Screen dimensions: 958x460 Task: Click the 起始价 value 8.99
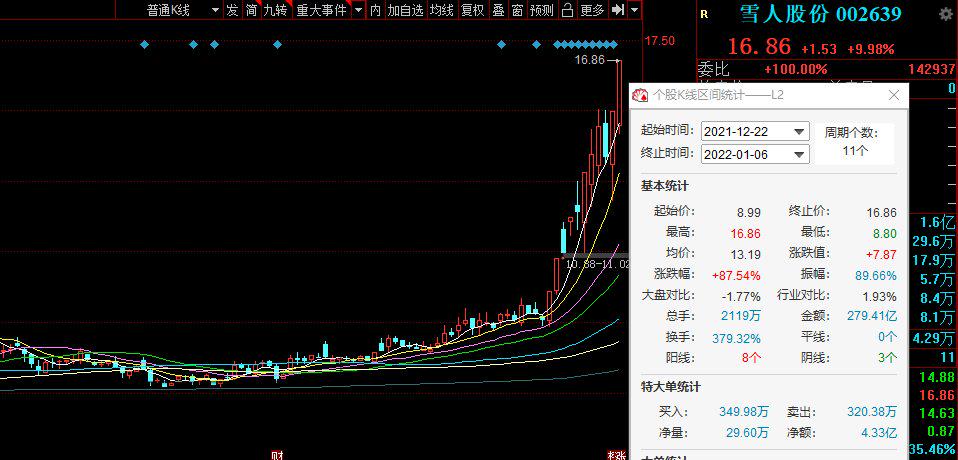coord(749,213)
